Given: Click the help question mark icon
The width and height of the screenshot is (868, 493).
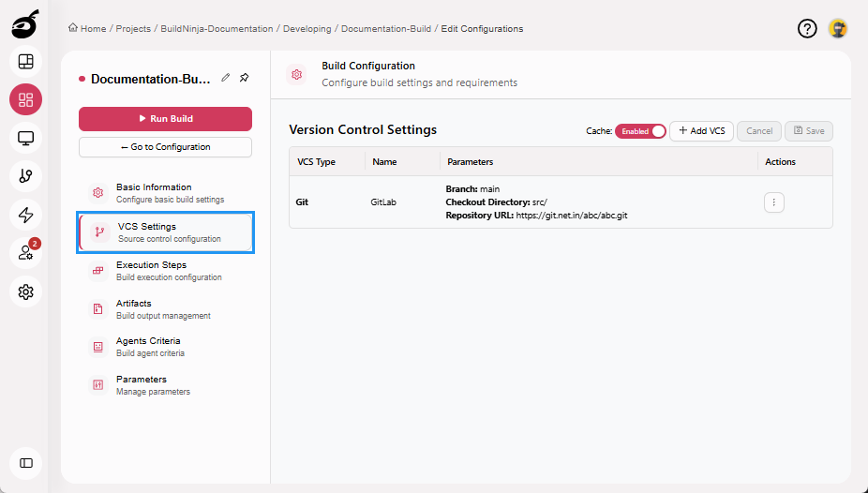Looking at the screenshot, I should [x=807, y=28].
